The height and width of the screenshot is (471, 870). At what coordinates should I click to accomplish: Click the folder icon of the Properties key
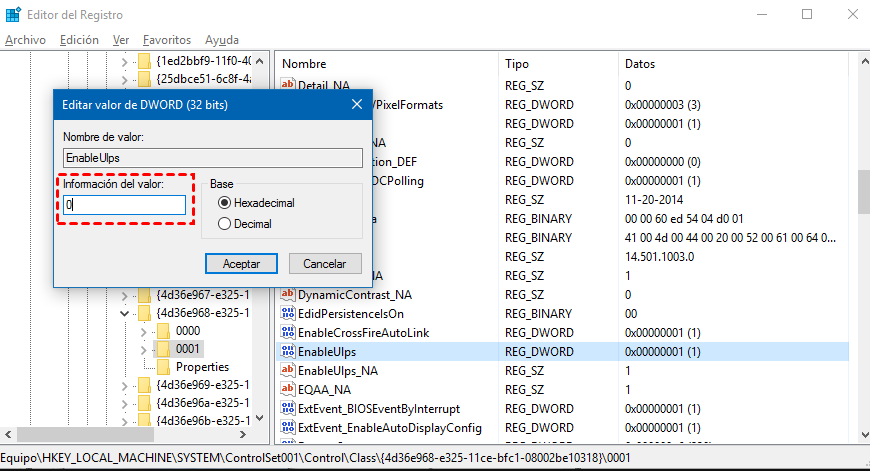161,367
